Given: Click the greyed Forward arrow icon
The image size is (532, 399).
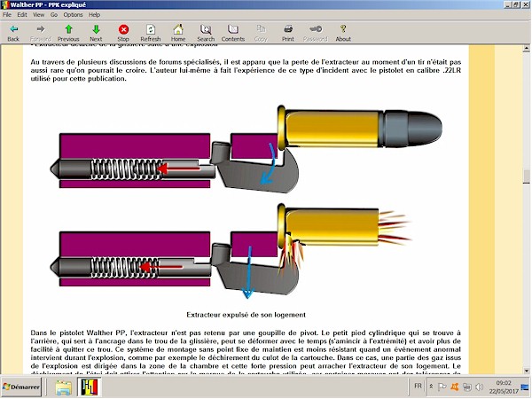Looking at the screenshot, I should coord(41,29).
